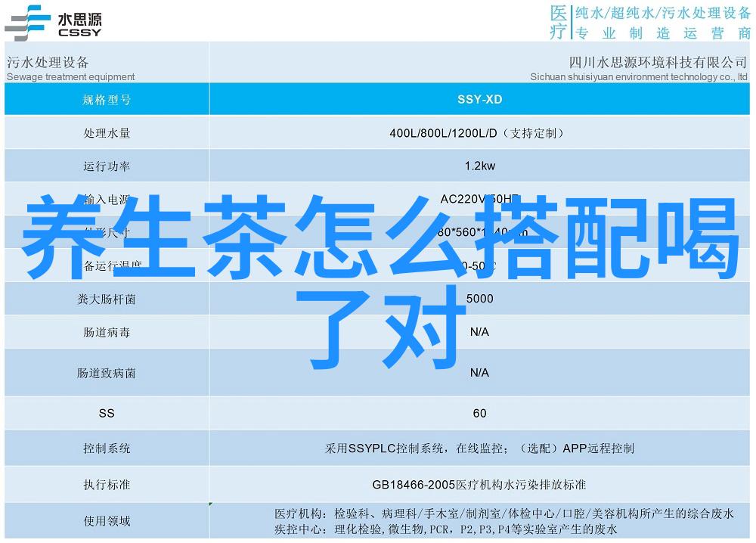Select the SSY-XD model column header
Screen dimensions: 756x543
479,100
